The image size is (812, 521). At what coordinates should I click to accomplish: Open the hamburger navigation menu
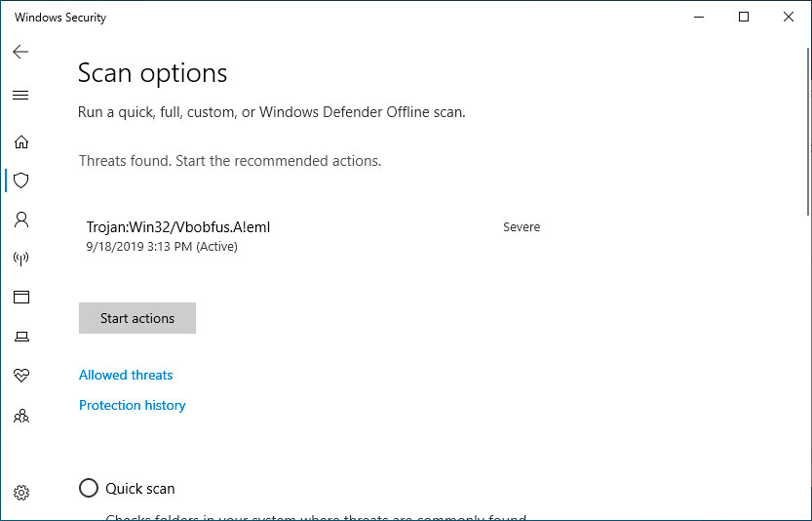[20, 96]
